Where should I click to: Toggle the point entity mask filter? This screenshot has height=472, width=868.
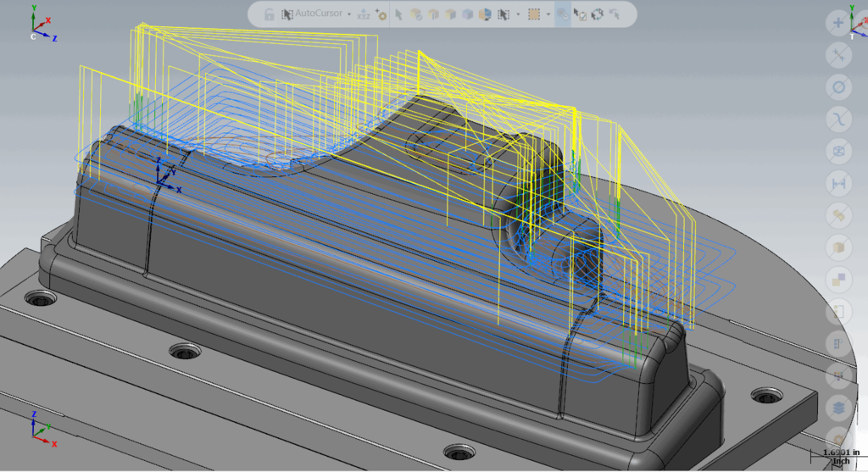pyautogui.click(x=838, y=23)
